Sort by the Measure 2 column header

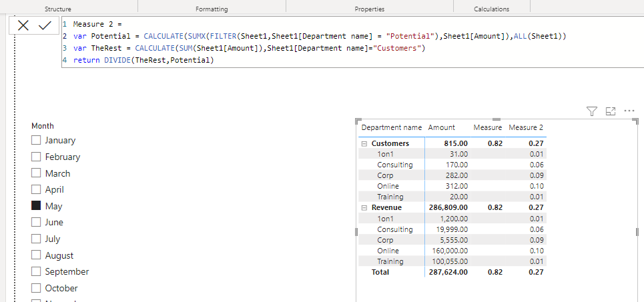526,127
